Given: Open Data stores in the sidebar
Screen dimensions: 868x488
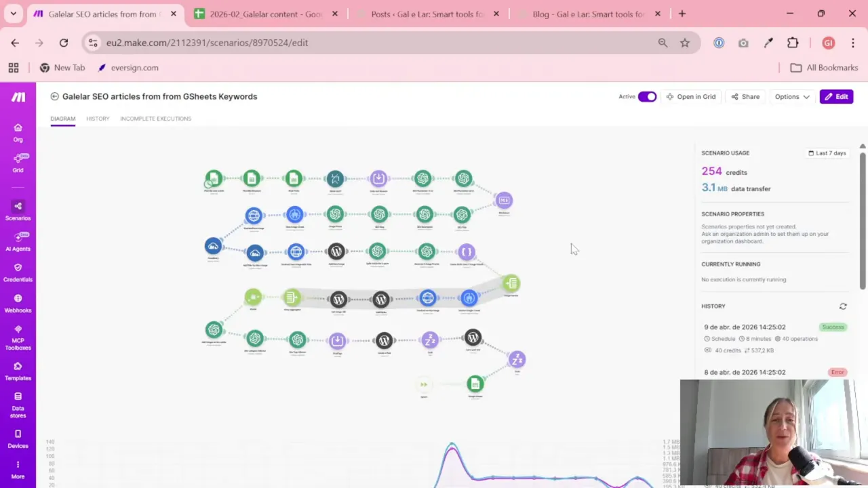Looking at the screenshot, I should click(x=18, y=405).
